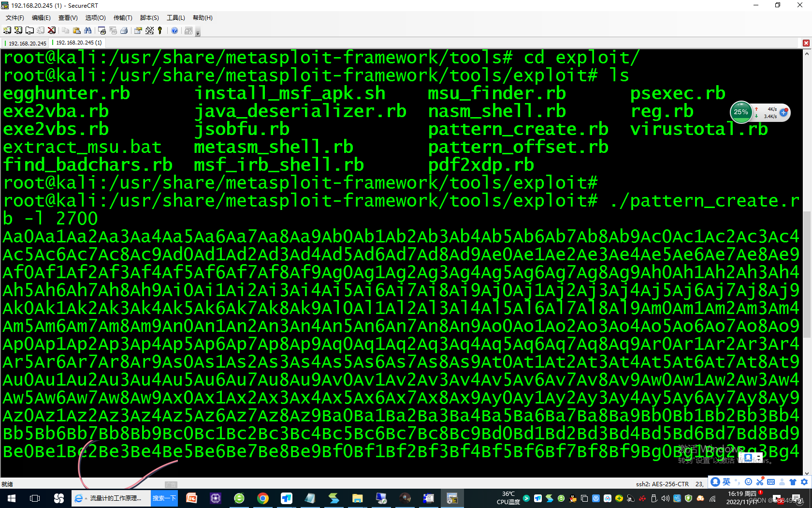Click the IME blue avatar logo

[x=715, y=482]
